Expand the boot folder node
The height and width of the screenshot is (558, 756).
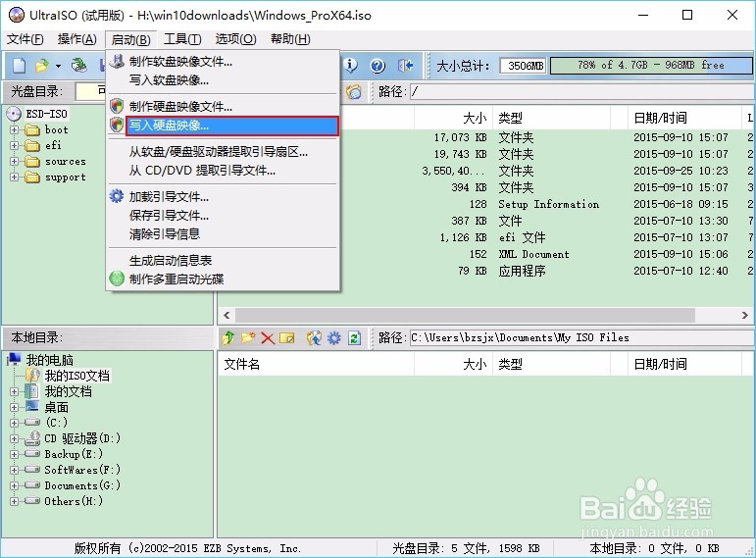(x=14, y=129)
